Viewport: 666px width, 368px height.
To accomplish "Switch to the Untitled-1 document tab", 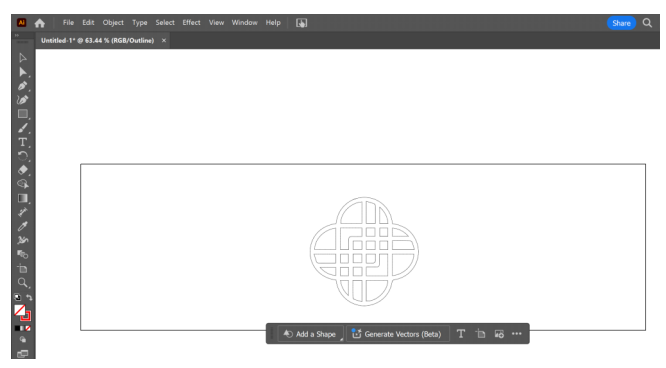I will [97, 40].
